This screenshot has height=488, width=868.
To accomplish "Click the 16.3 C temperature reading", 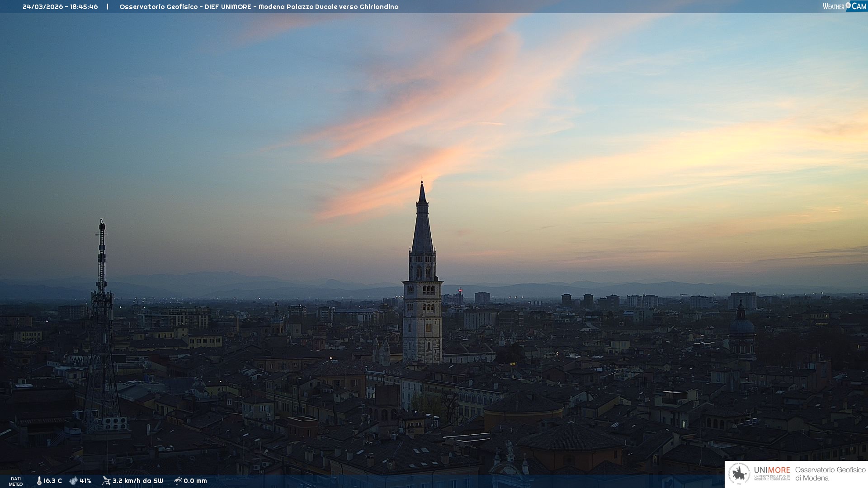I will pos(52,481).
